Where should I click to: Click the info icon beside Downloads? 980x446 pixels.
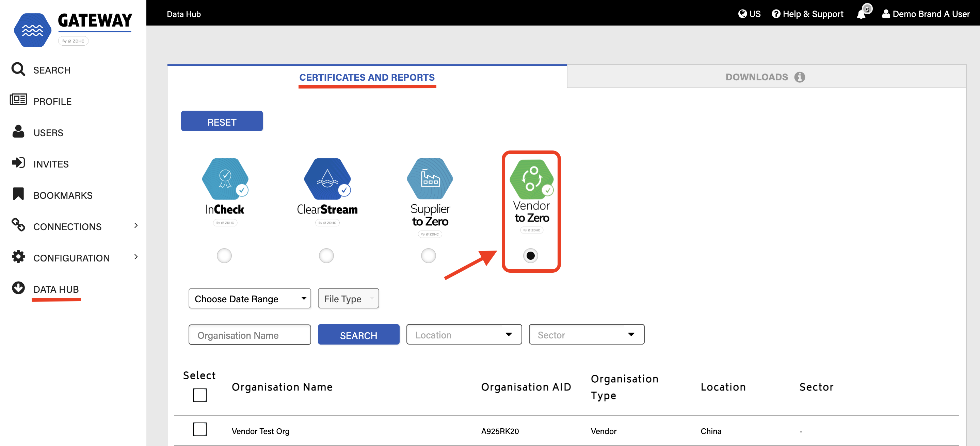pos(799,77)
